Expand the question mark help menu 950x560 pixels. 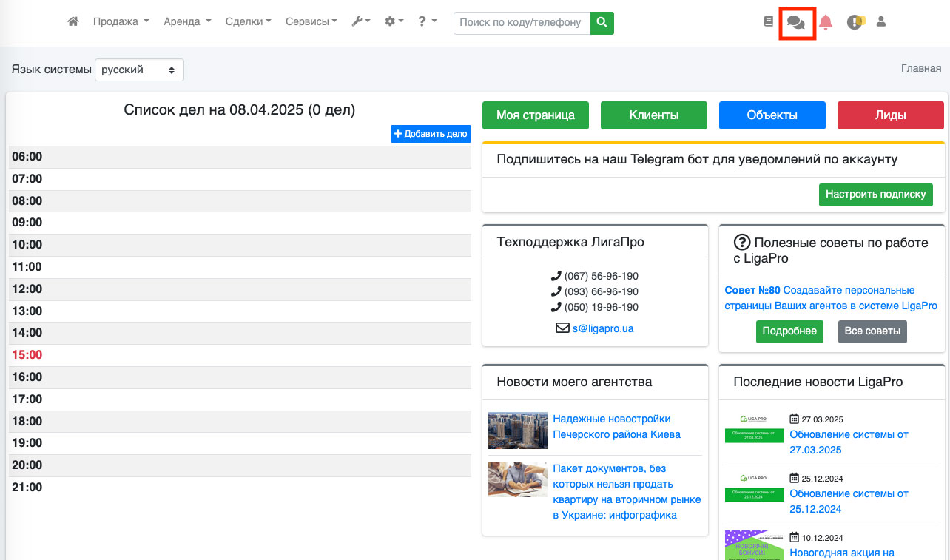pyautogui.click(x=427, y=22)
